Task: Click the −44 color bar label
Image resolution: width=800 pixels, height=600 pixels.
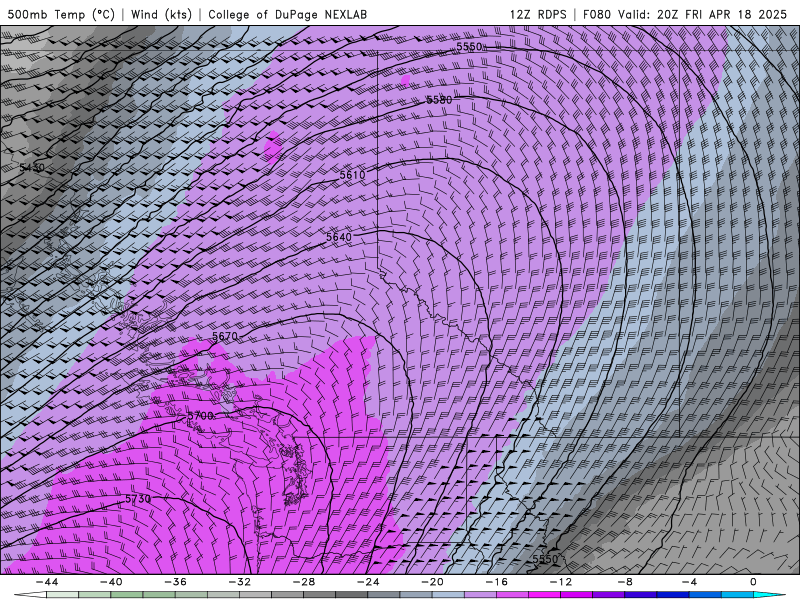Action: click(47, 582)
